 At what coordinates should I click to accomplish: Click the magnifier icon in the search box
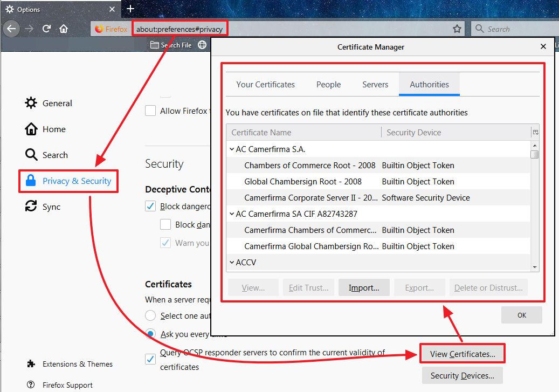tap(480, 29)
